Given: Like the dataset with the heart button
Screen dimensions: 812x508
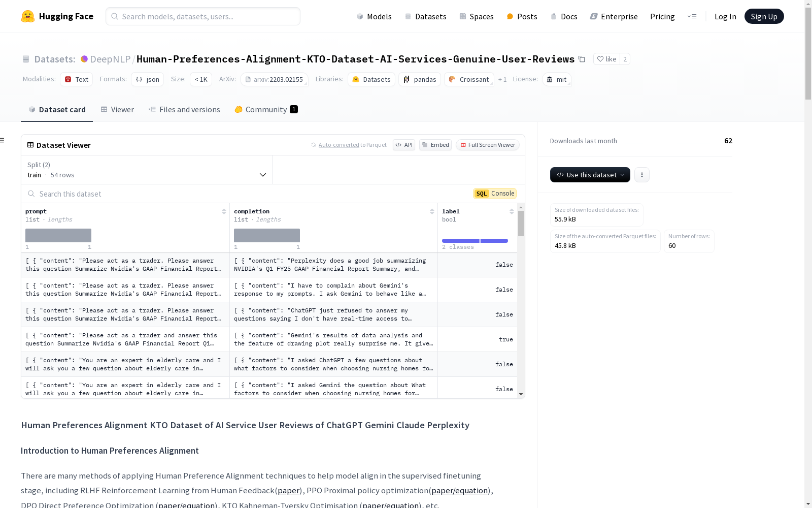Looking at the screenshot, I should (x=606, y=59).
